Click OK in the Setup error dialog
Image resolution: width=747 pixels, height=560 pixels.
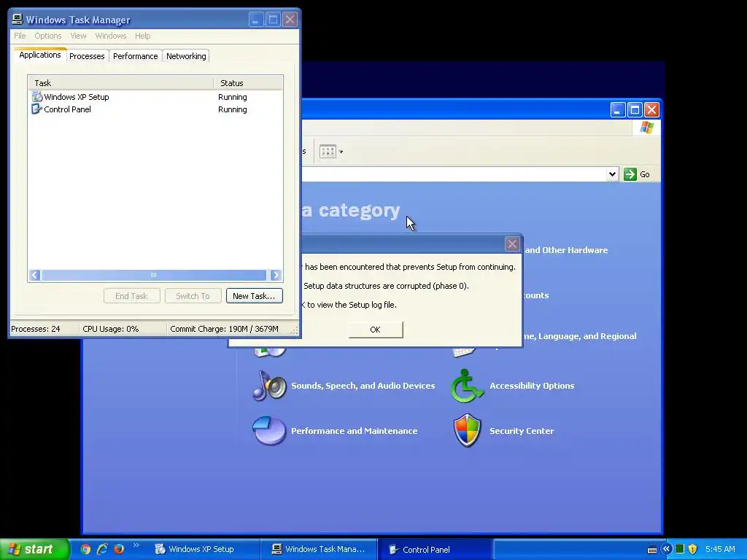(376, 330)
